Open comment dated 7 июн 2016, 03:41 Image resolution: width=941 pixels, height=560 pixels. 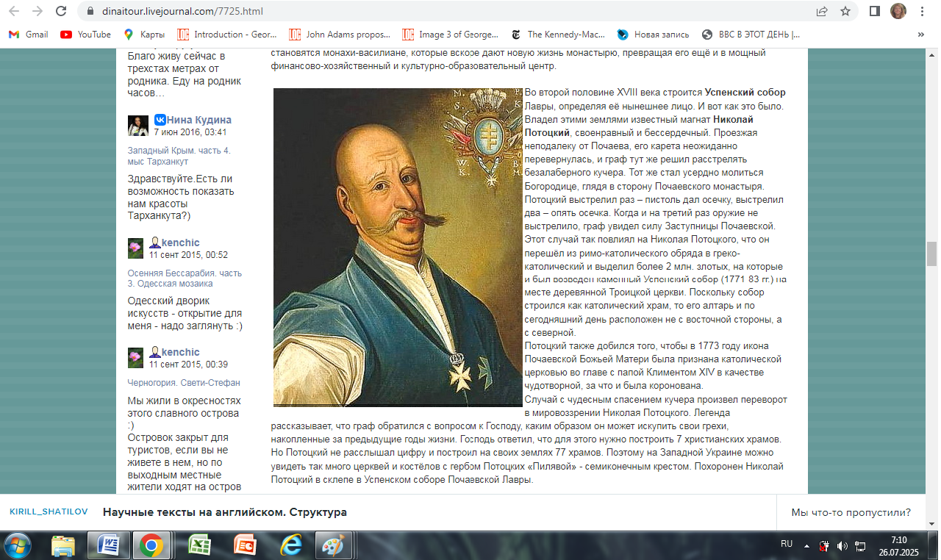(x=190, y=132)
